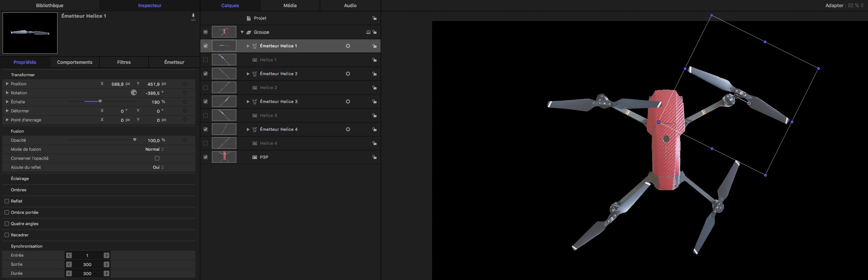Click the lock icon on the Helice 3 row
Viewport: 868px width, 280px height.
[374, 115]
